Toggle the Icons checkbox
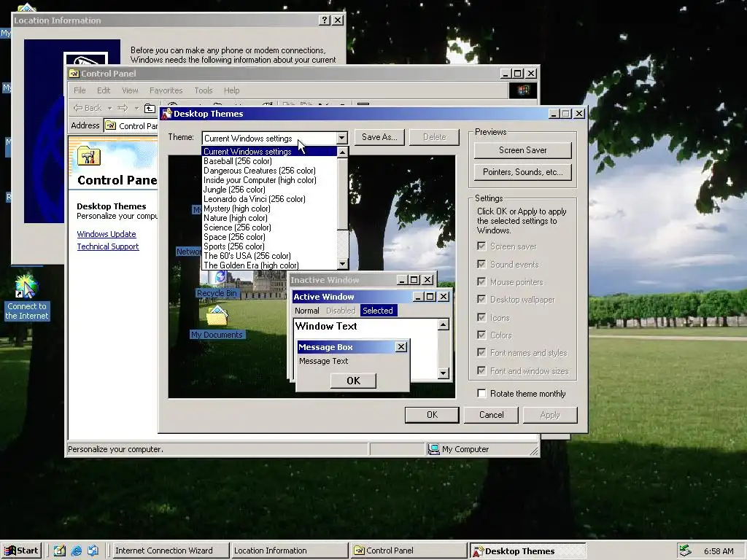The height and width of the screenshot is (560, 747). click(481, 318)
